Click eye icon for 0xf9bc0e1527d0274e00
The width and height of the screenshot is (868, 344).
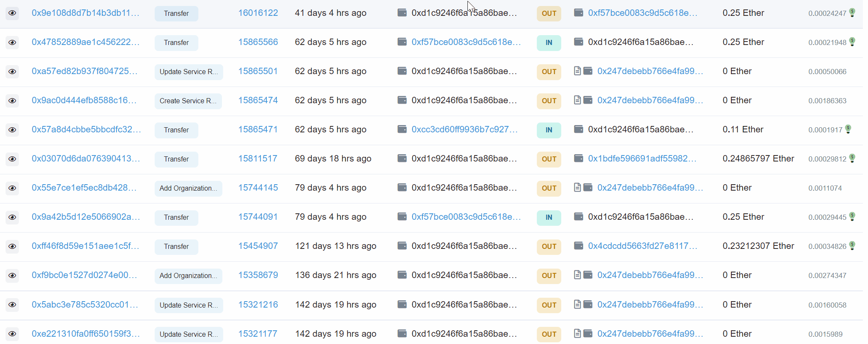point(12,275)
